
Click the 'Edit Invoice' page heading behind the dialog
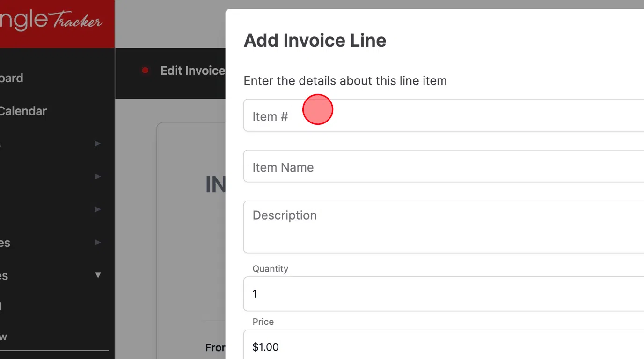point(193,71)
